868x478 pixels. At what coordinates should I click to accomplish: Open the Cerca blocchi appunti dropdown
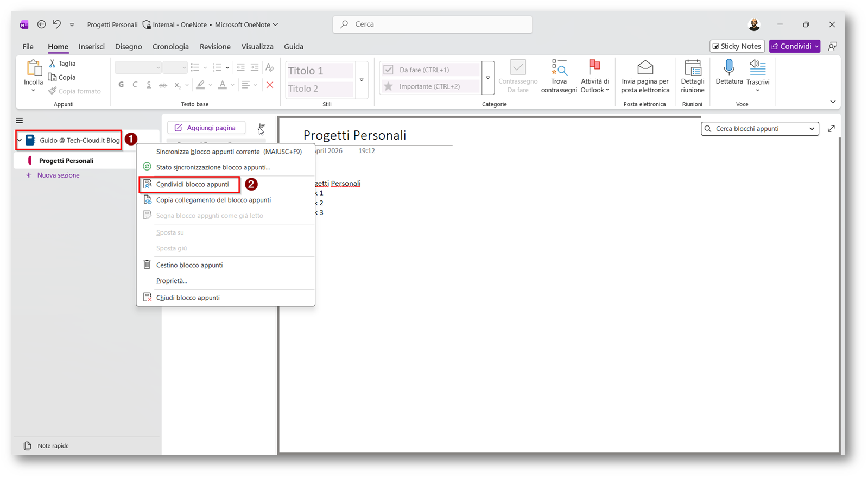[x=812, y=129]
